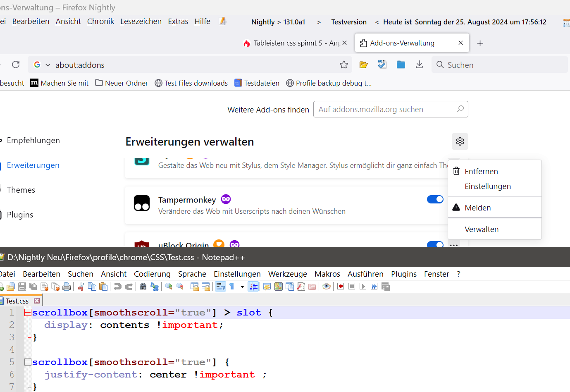Click the Undo arrow in Notepad++ toolbar
Viewport: 570px width, 392px height.
click(x=118, y=287)
